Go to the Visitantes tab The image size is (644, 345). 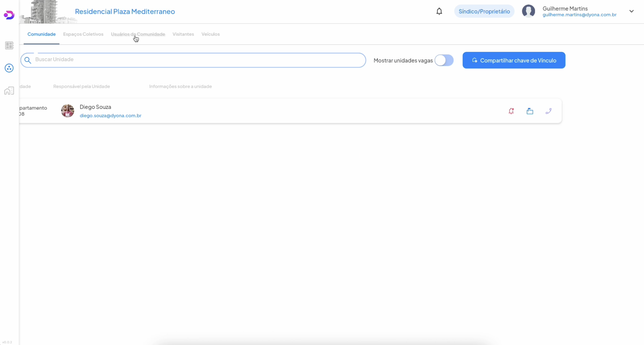pos(183,34)
